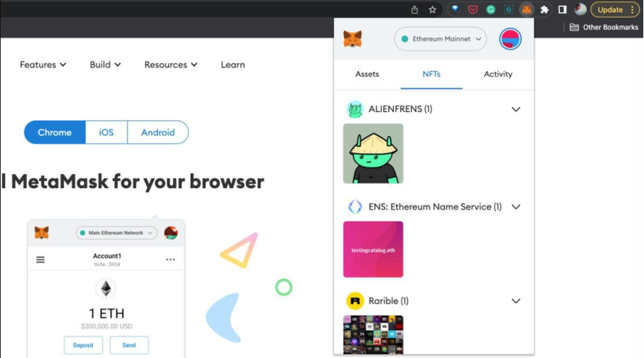Collapse the ENS: Ethereum Name Service chevron
The image size is (644, 358).
click(516, 207)
